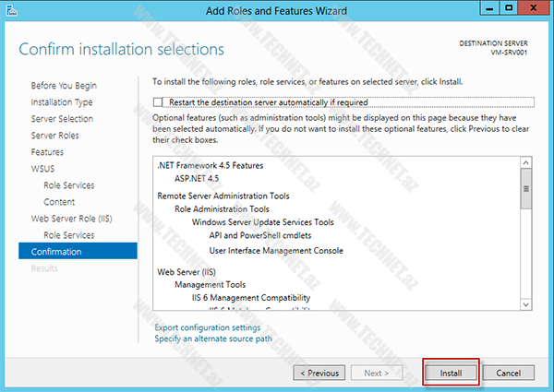Go to Server Selection step
Viewport: 554px width, 392px height.
(62, 119)
